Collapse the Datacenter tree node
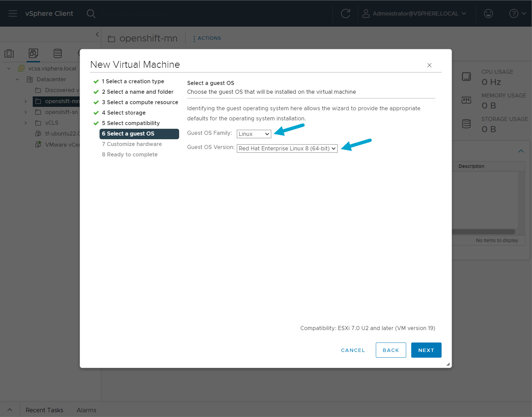The height and width of the screenshot is (417, 532). pos(17,80)
